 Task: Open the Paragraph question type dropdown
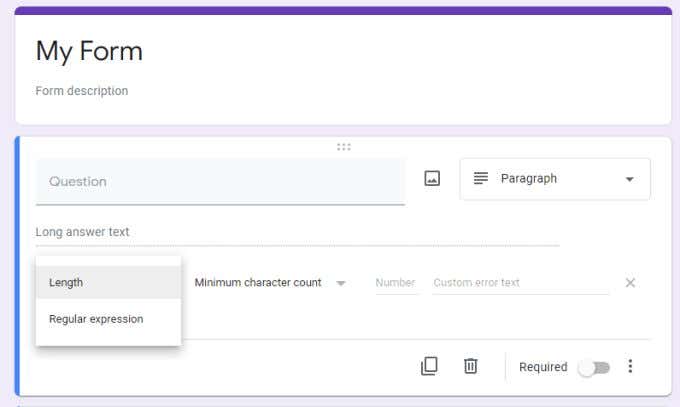coord(555,179)
